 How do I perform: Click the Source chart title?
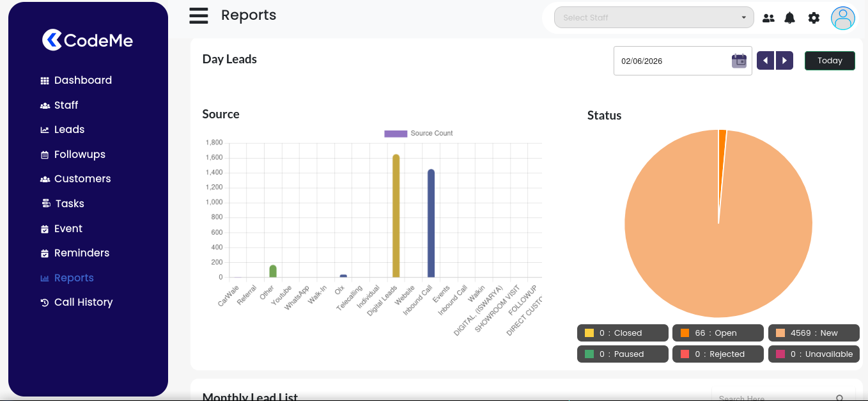point(221,114)
